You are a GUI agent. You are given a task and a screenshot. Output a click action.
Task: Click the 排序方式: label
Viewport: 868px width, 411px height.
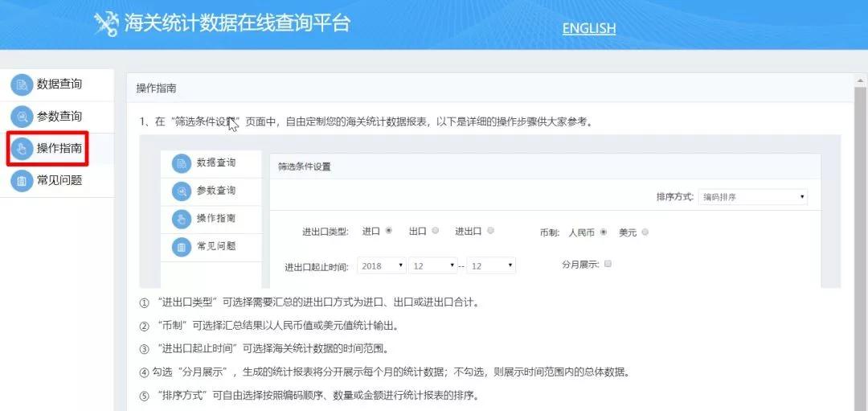click(x=675, y=197)
